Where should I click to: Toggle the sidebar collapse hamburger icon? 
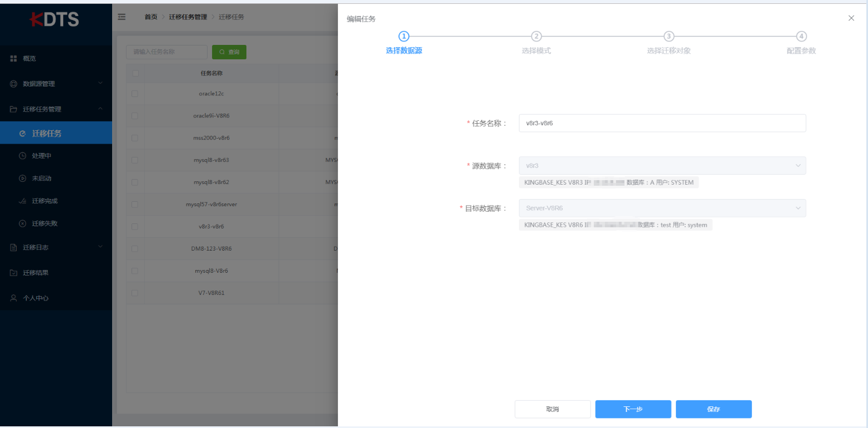coord(122,17)
